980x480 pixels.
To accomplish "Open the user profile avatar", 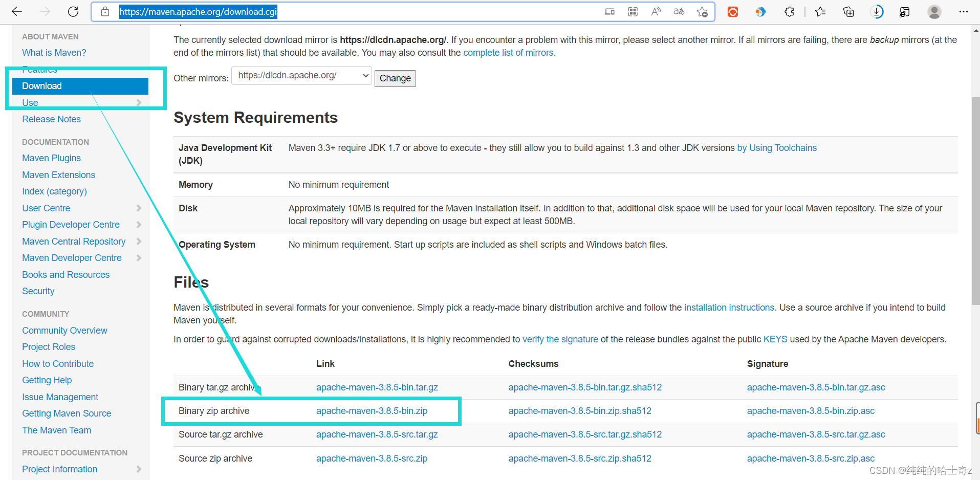I will pyautogui.click(x=934, y=12).
